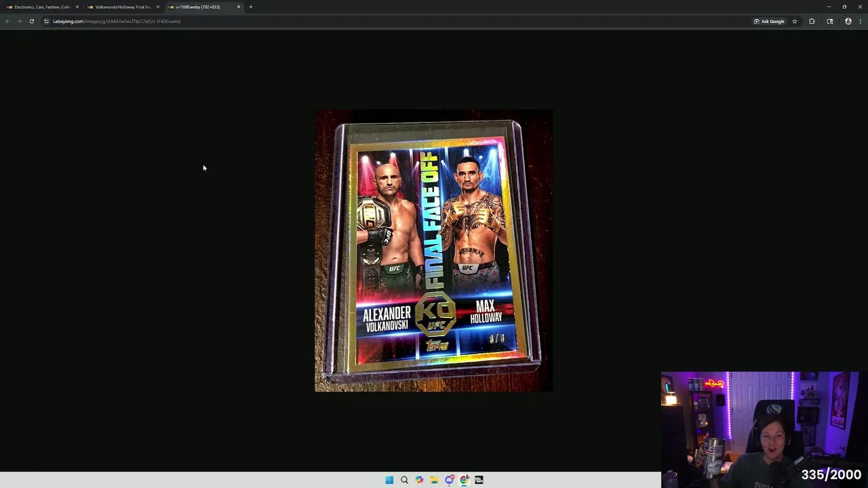This screenshot has height=488, width=868.
Task: View site information icon in address bar
Action: click(46, 21)
